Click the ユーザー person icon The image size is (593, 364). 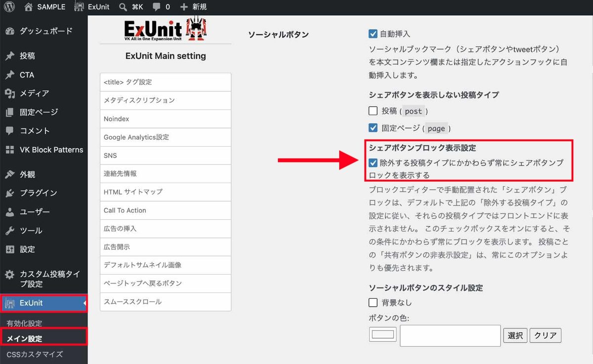10,212
